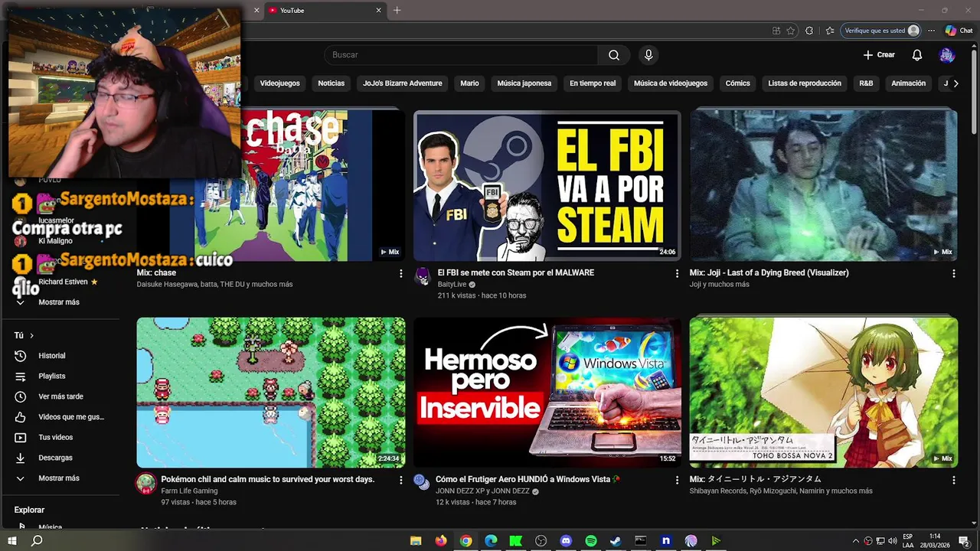980x551 pixels.
Task: Open Steam from the taskbar
Action: point(616,541)
